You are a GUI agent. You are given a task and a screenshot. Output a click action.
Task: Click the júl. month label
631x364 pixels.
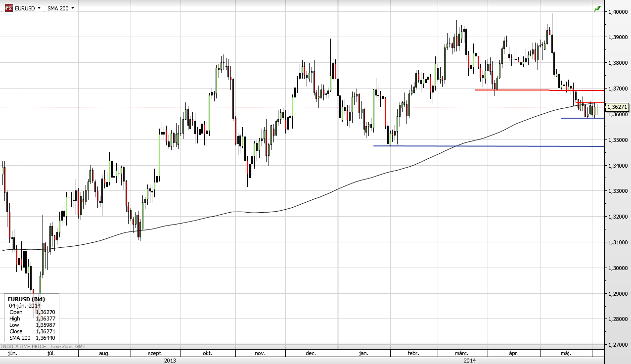(51, 354)
